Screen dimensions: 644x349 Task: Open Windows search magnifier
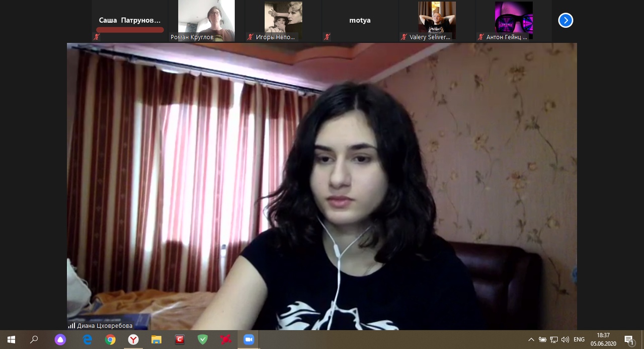click(x=34, y=340)
